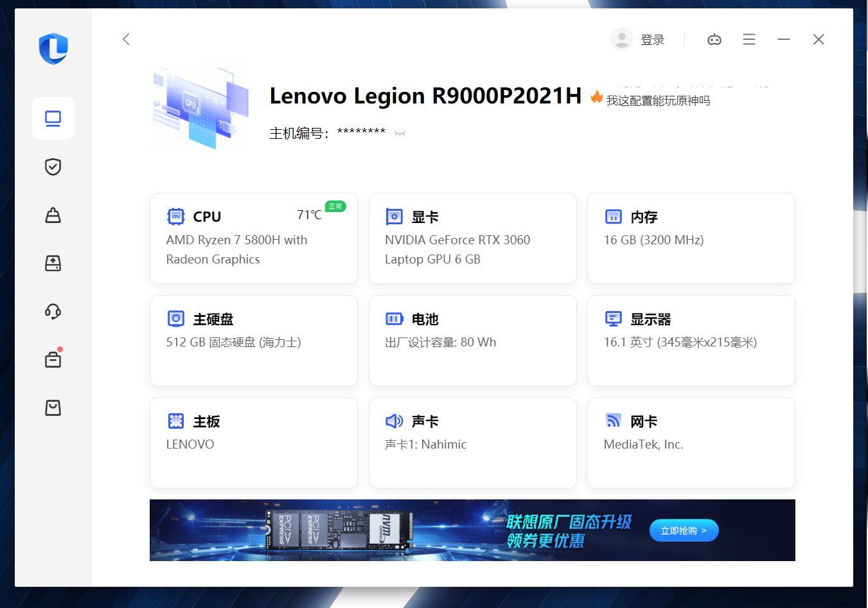This screenshot has width=868, height=608.
Task: Click the 显卡 graphics card icon
Action: (x=394, y=217)
